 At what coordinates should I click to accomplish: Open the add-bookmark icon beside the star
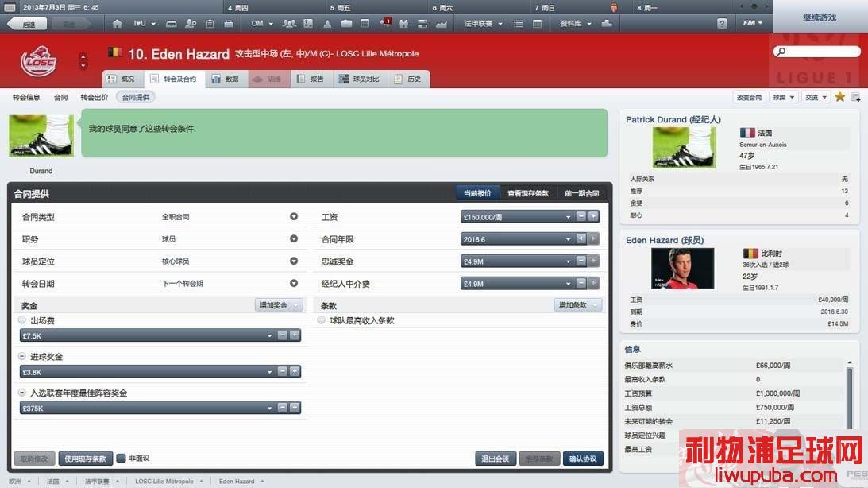click(x=856, y=97)
